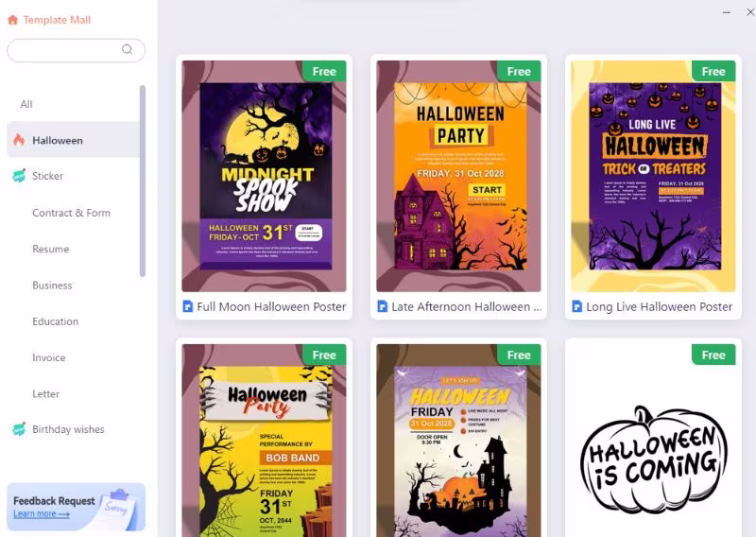
Task: Focus the template search field
Action: tap(76, 50)
